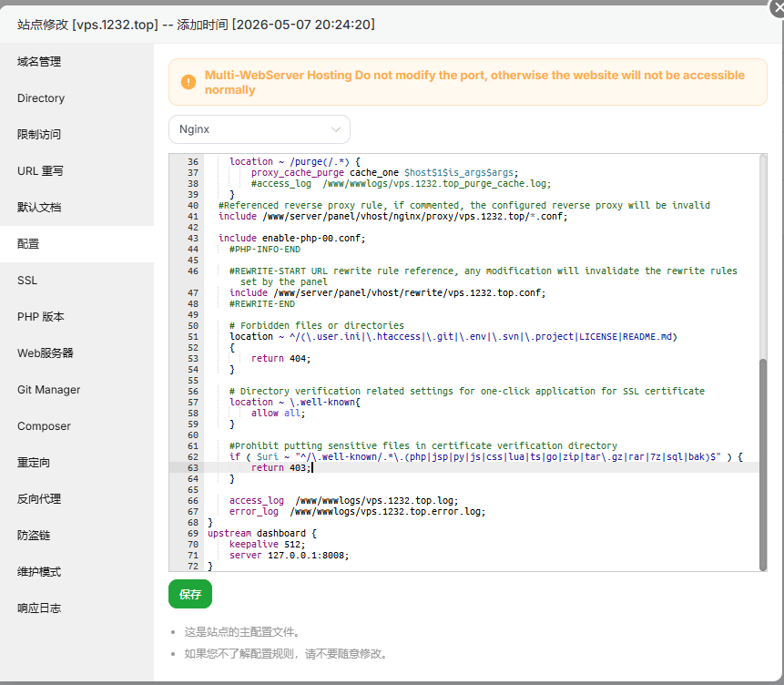The image size is (784, 685).
Task: Click the '#PHP-INFO-END' comment line
Action: pyautogui.click(x=265, y=250)
